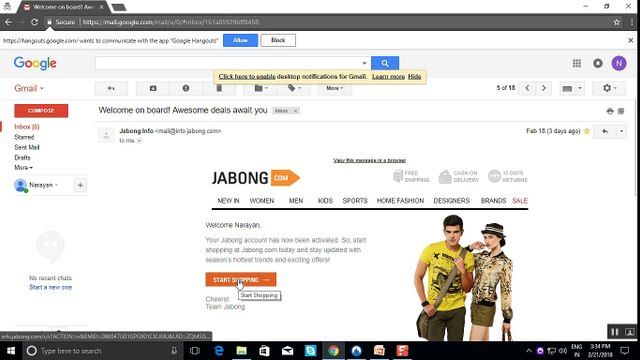
Task: Click the sender profile picture placeholder
Action: [106, 135]
